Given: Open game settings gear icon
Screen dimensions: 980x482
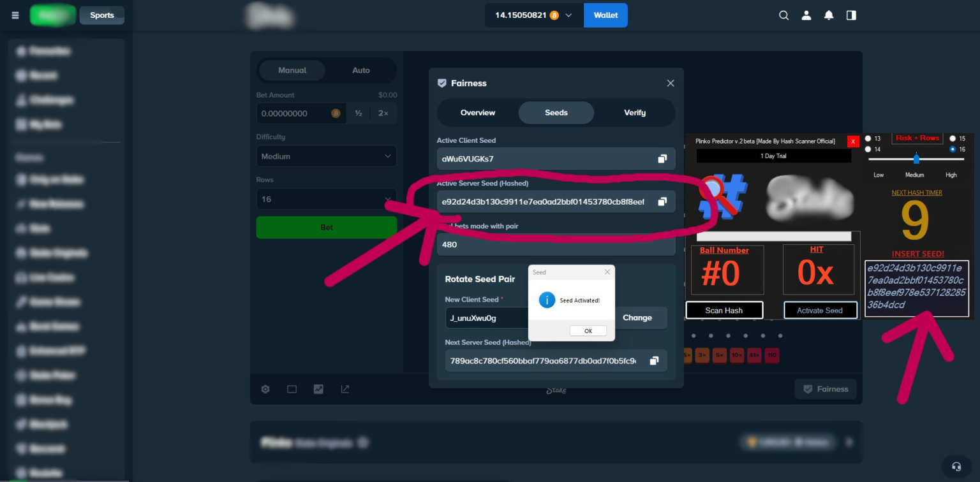Looking at the screenshot, I should [x=265, y=389].
